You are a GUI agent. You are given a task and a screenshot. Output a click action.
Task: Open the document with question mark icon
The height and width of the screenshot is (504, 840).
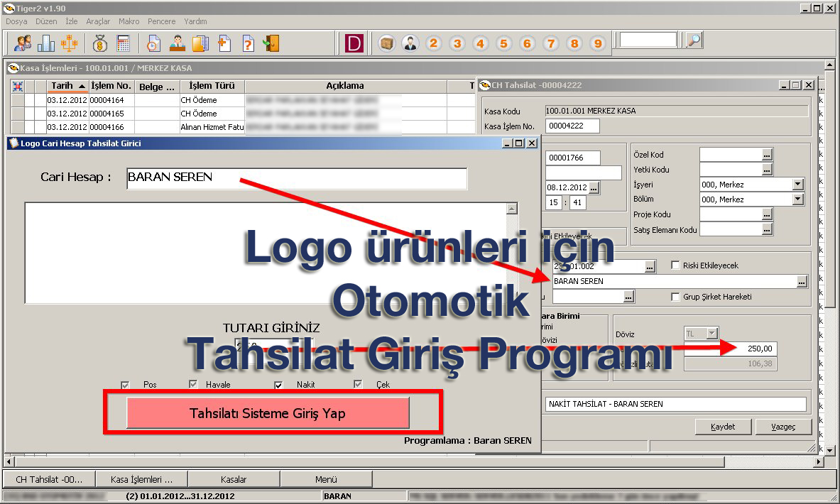[x=248, y=43]
